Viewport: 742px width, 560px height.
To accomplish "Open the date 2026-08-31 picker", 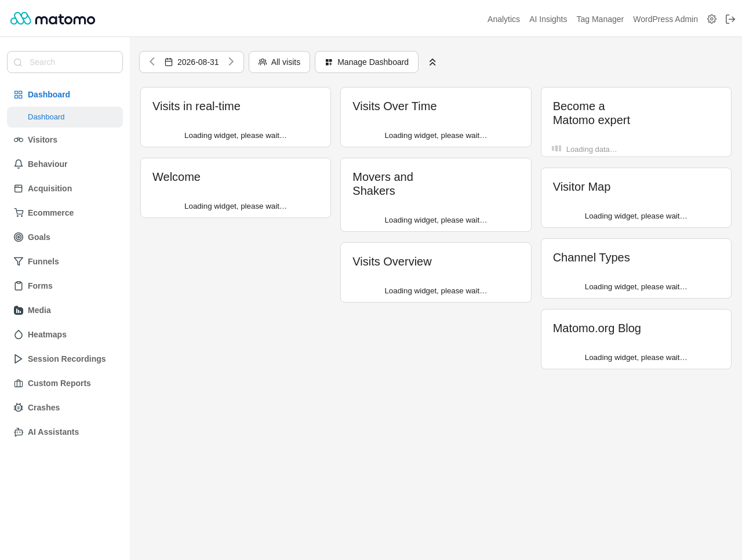I will tap(191, 62).
